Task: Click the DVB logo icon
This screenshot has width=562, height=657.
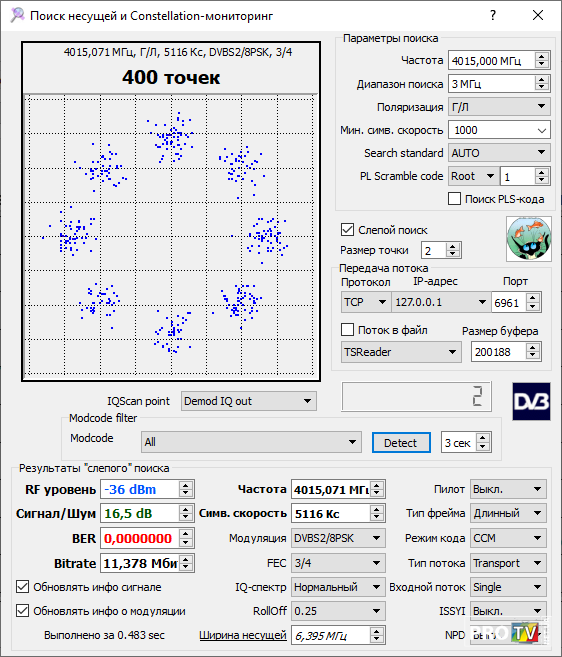Action: pos(531,401)
